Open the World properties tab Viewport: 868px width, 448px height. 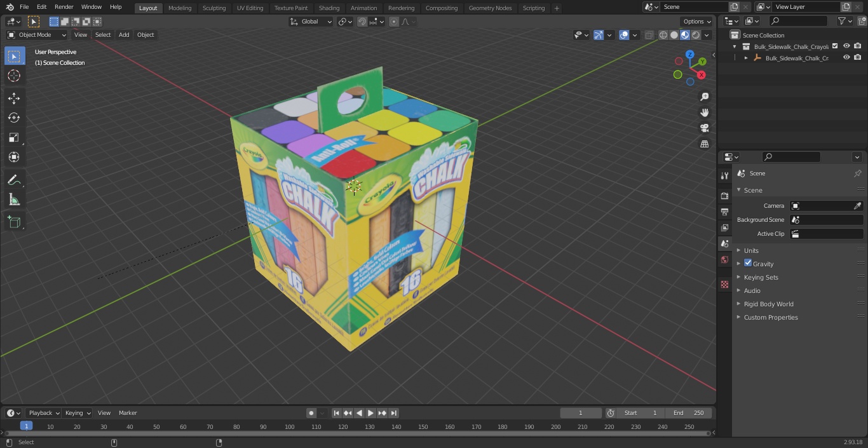(x=724, y=259)
